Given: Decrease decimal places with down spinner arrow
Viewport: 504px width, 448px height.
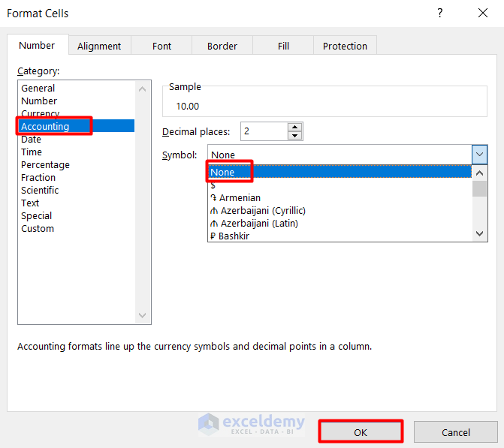Looking at the screenshot, I should [x=294, y=136].
